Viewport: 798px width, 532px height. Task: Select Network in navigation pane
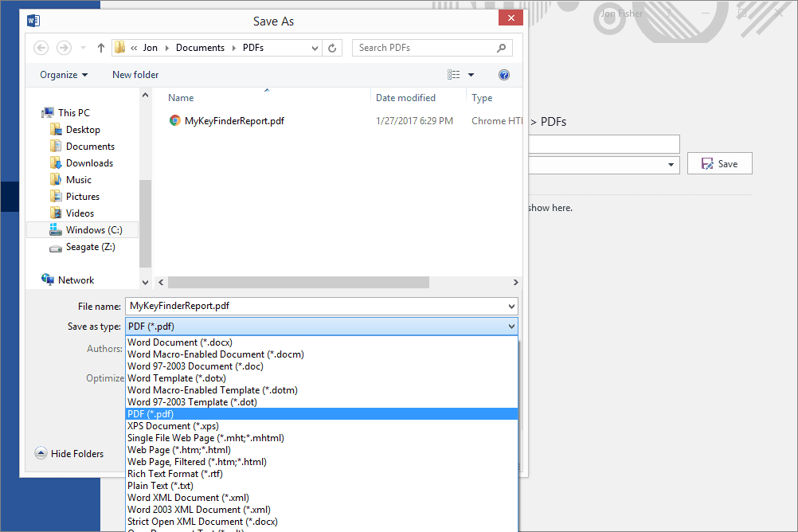pyautogui.click(x=76, y=280)
